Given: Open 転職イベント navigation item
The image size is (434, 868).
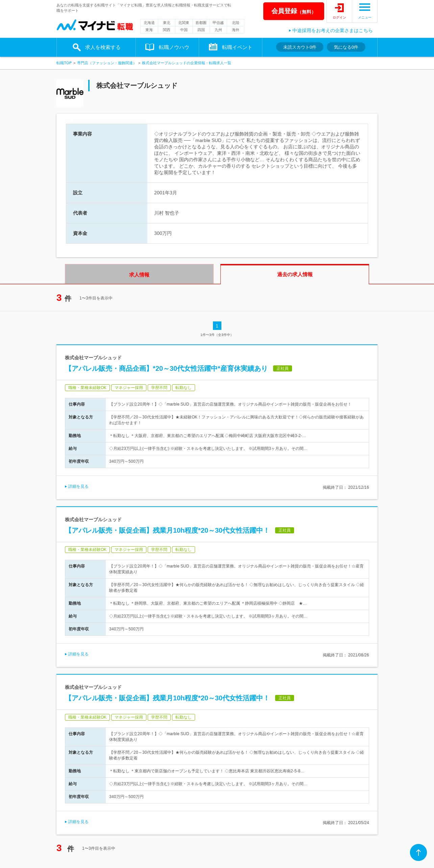Looking at the screenshot, I should point(231,47).
